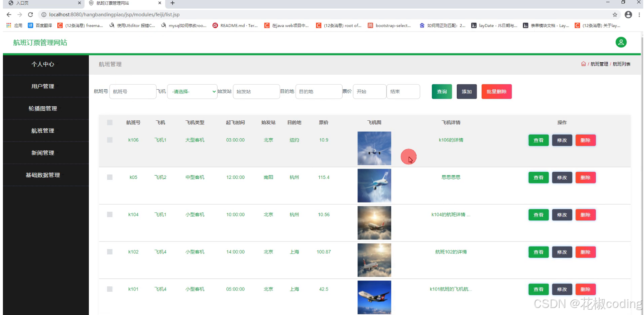Click the 查询 search button
Screen dimensions: 644x315
(x=442, y=92)
